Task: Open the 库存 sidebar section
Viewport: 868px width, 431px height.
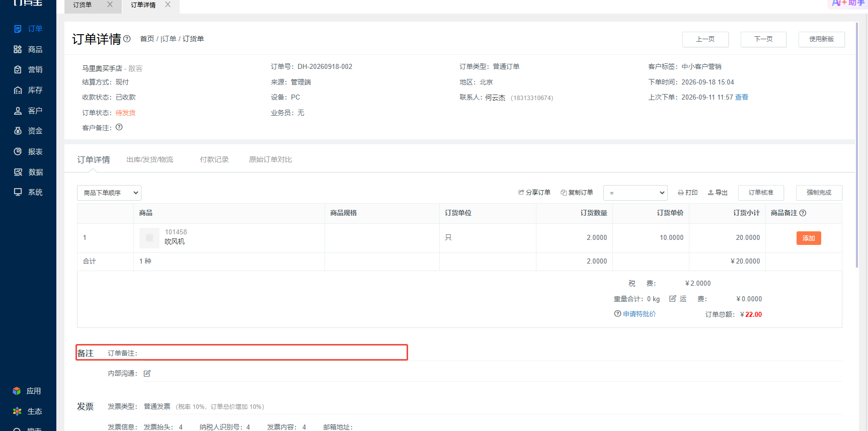Action: pyautogui.click(x=28, y=90)
